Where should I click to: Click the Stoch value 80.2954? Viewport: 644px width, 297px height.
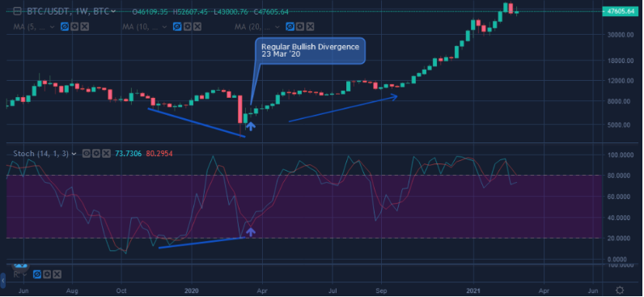point(159,154)
